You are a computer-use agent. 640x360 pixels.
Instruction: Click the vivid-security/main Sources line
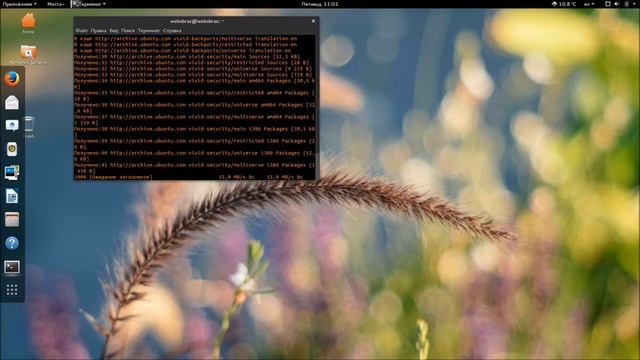[x=187, y=57]
